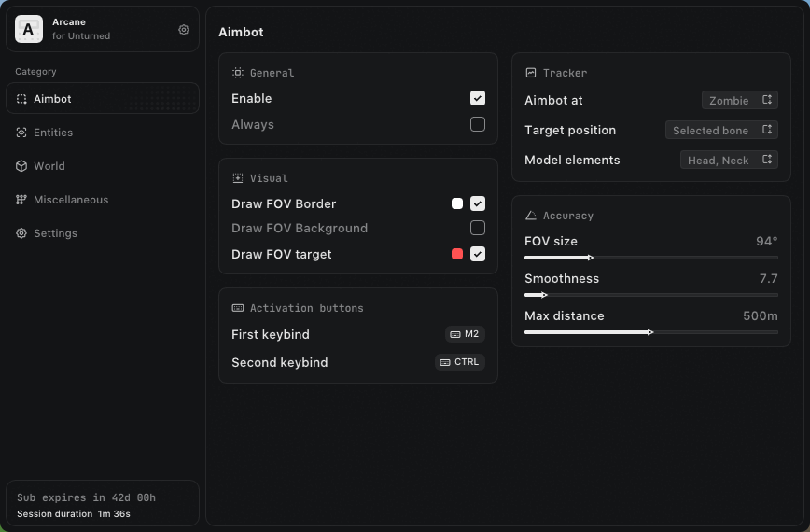Open the Miscellaneous category
810x532 pixels.
pos(71,200)
